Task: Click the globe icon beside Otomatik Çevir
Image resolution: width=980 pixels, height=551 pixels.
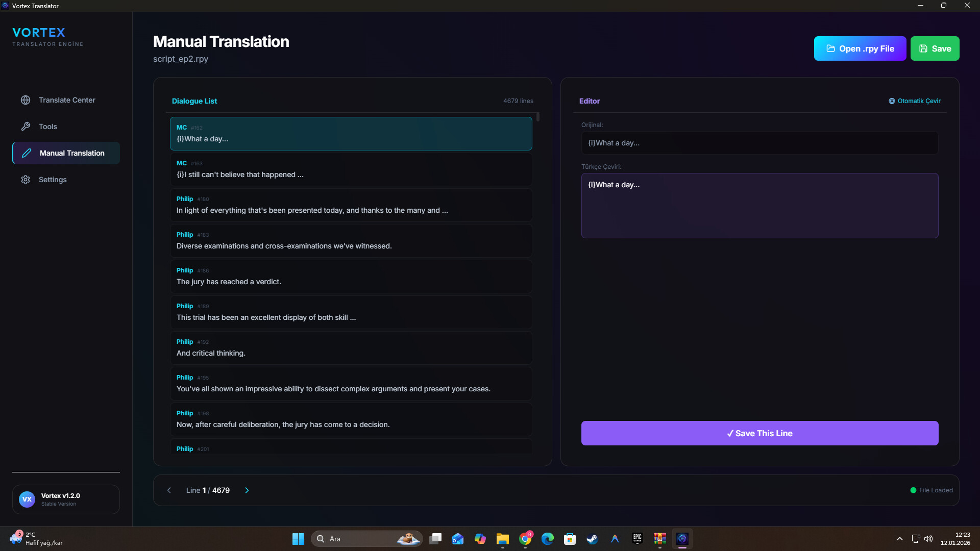Action: (891, 101)
